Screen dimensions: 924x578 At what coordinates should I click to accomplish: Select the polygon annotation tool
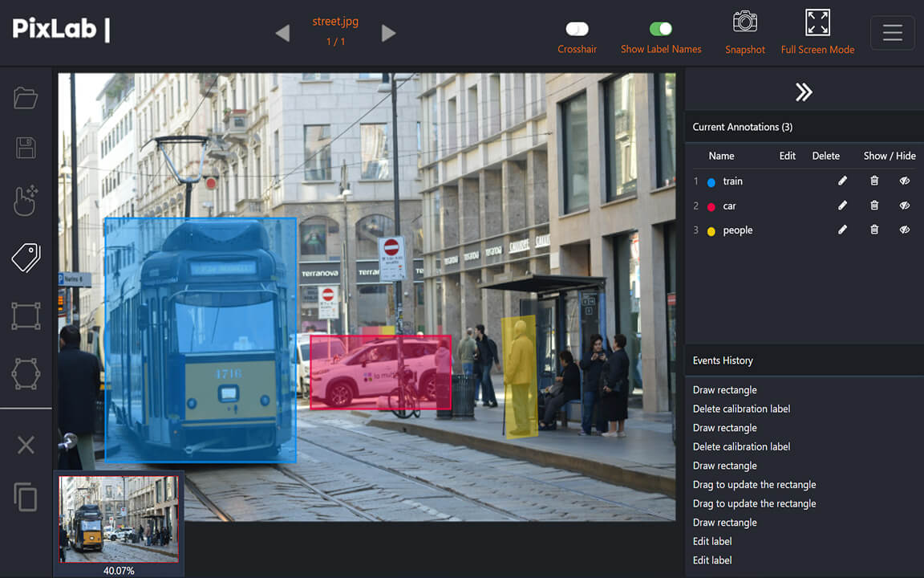pos(25,373)
